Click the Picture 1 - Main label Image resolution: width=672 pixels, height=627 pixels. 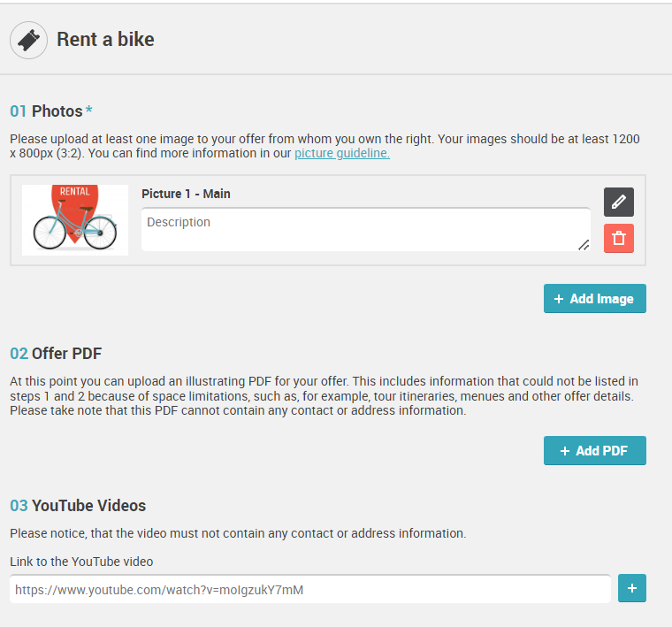click(x=186, y=194)
